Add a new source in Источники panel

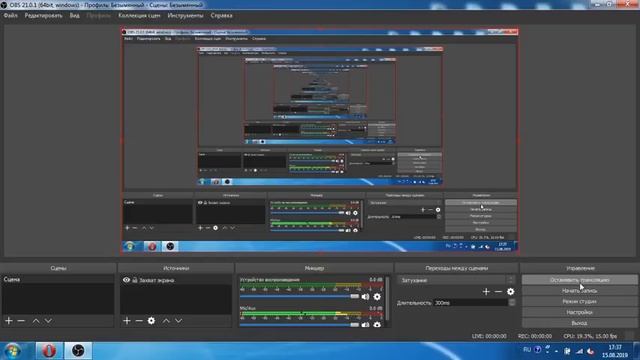pyautogui.click(x=127, y=321)
